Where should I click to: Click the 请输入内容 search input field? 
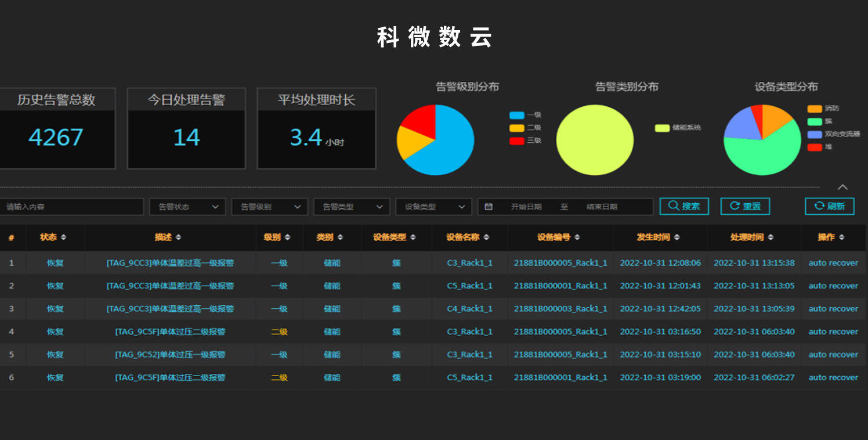[x=71, y=207]
